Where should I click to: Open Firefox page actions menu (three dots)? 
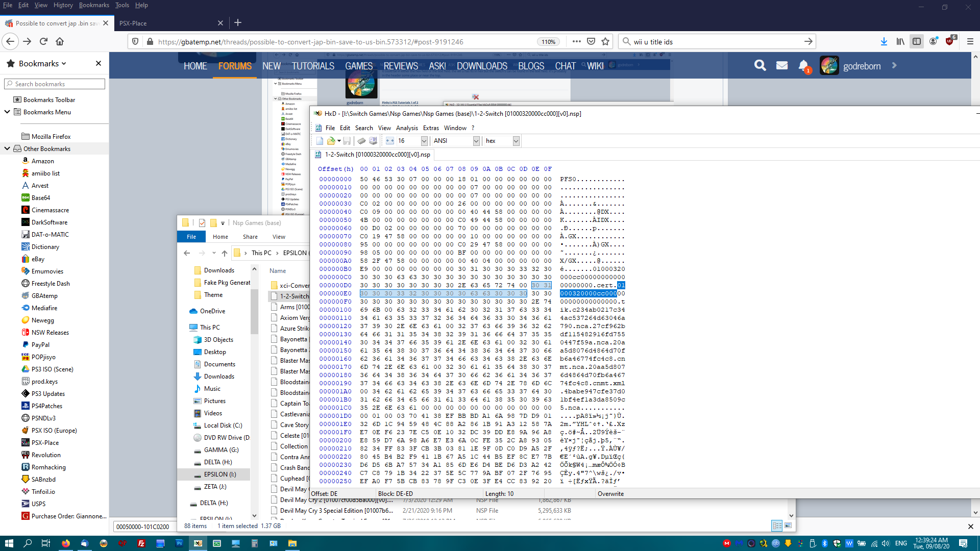point(577,42)
